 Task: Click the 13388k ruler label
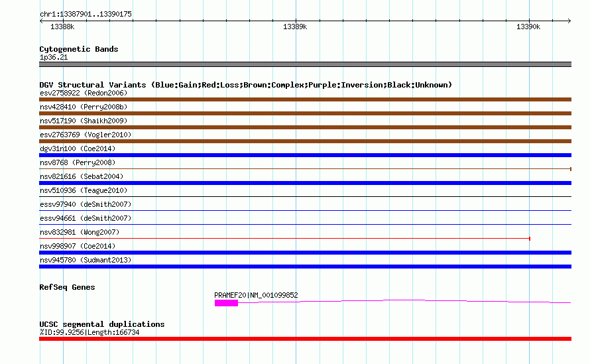pos(62,27)
